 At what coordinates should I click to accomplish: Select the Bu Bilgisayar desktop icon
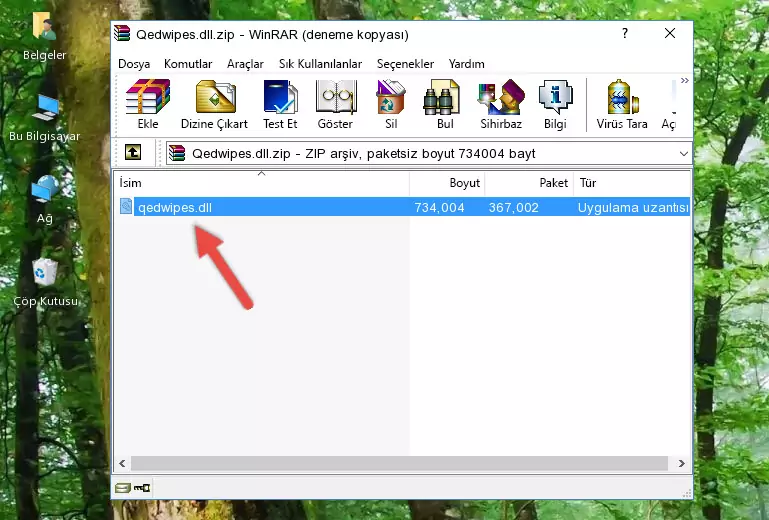tap(45, 119)
